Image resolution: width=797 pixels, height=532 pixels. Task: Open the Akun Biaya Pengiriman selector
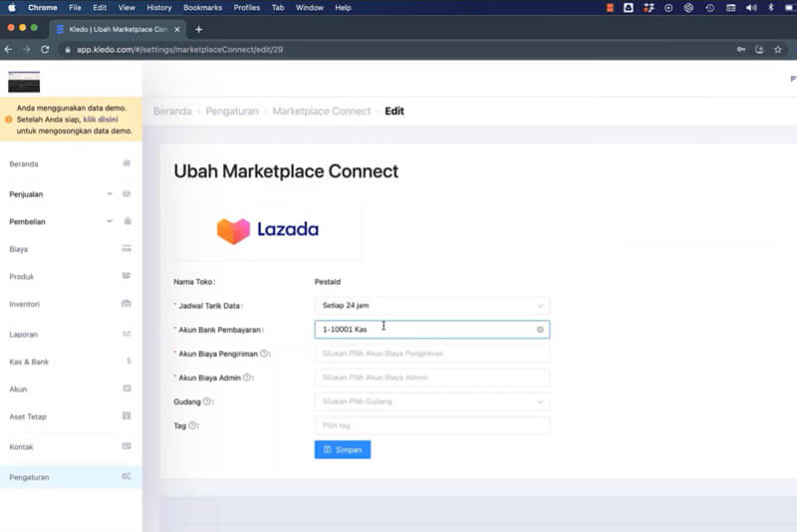click(x=432, y=353)
